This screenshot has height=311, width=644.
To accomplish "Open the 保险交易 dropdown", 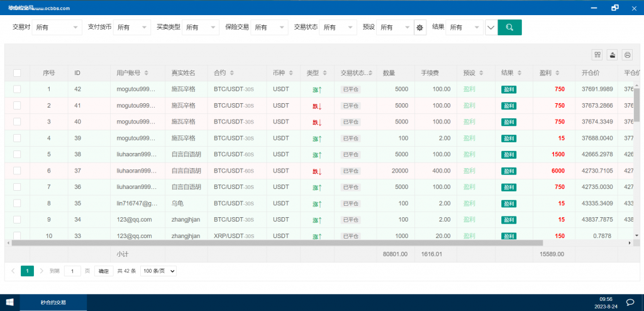I will (269, 28).
